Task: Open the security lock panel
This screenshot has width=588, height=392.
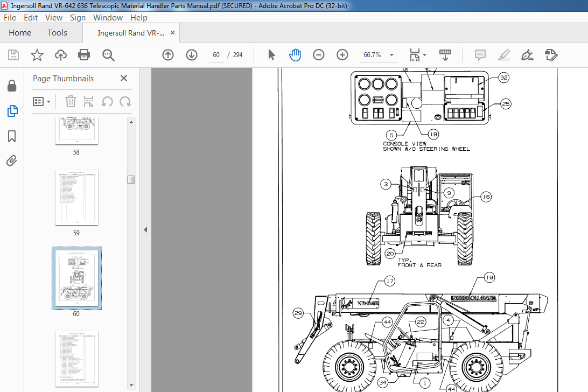Action: tap(12, 86)
